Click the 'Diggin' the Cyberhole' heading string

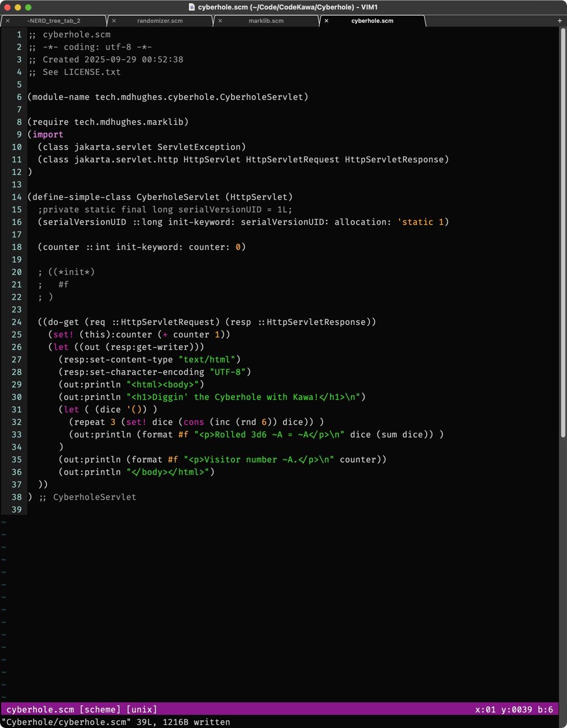[243, 397]
